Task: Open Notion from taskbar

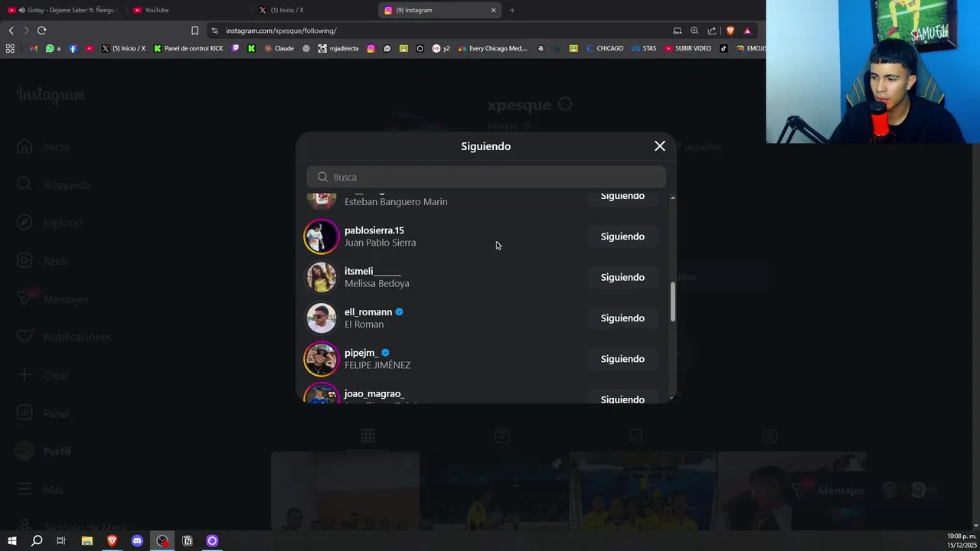Action: click(187, 541)
